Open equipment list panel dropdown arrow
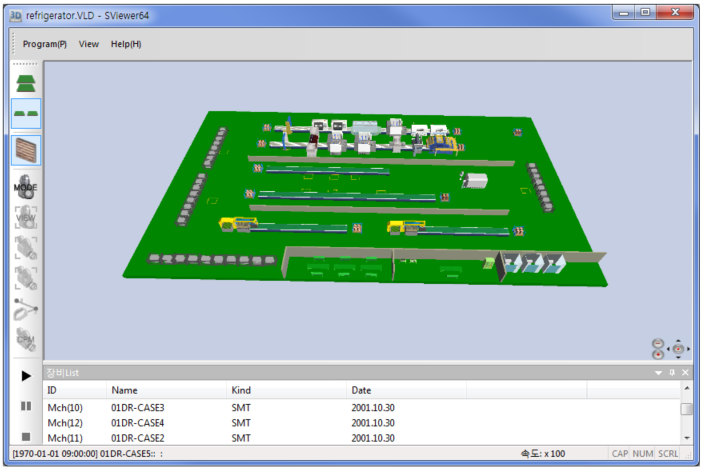This screenshot has width=702, height=468. (658, 372)
